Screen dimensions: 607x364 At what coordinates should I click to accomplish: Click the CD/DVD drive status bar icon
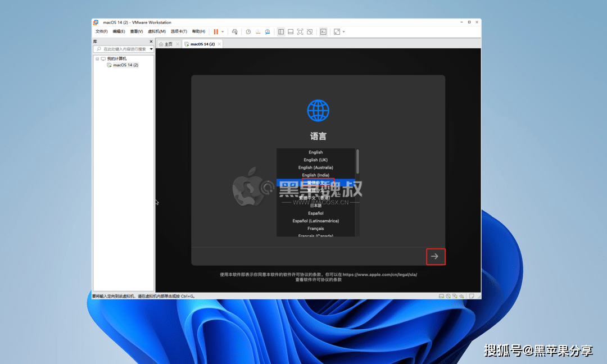click(x=449, y=296)
